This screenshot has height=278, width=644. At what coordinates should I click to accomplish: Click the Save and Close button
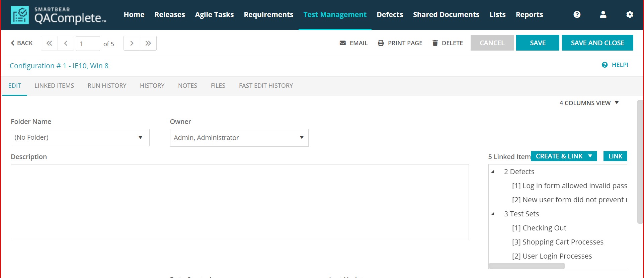(x=597, y=43)
